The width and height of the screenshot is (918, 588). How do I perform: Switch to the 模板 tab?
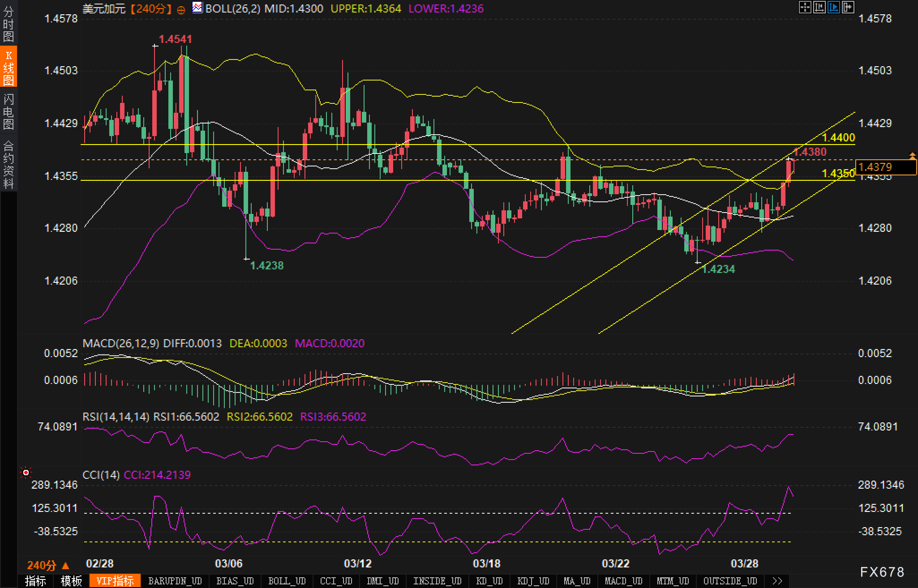coord(72,581)
